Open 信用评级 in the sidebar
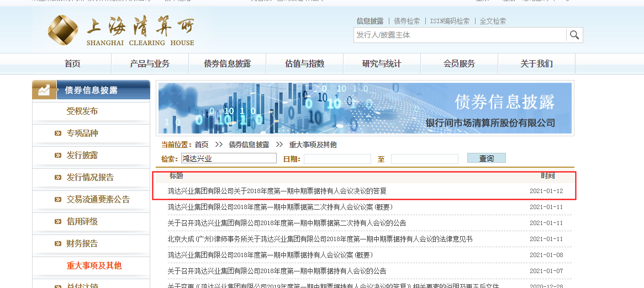Screen dimensions: 644x288 click(x=82, y=222)
